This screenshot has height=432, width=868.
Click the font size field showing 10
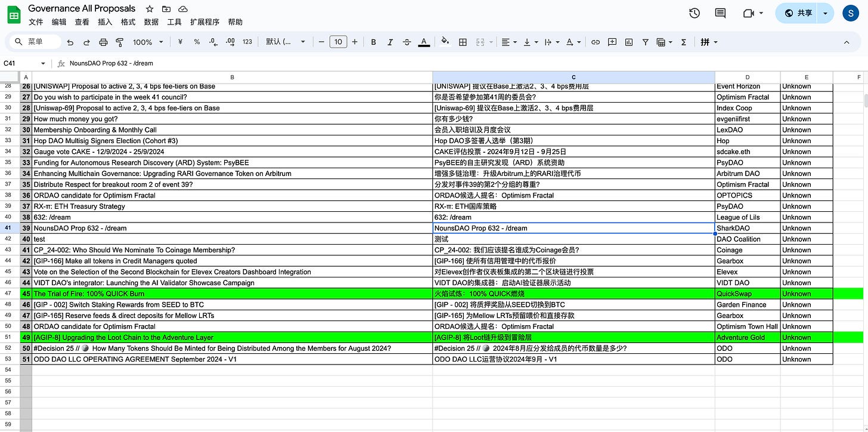pyautogui.click(x=338, y=42)
